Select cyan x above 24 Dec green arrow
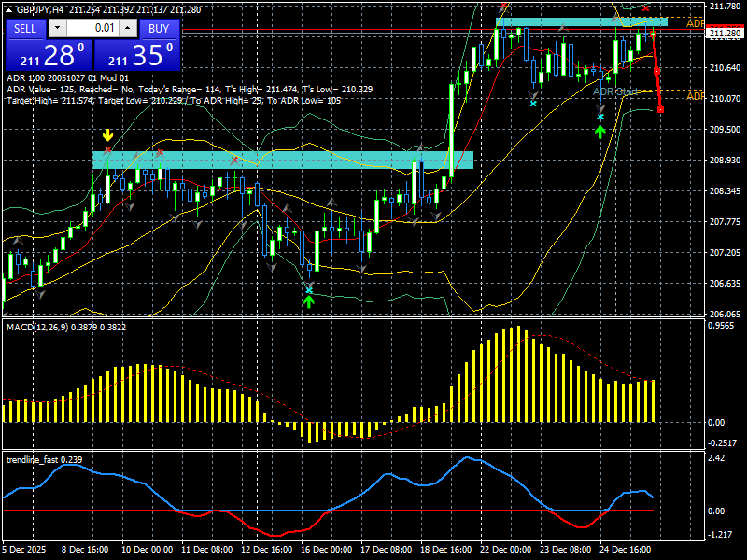Screen dimensions: 747x560 600,117
